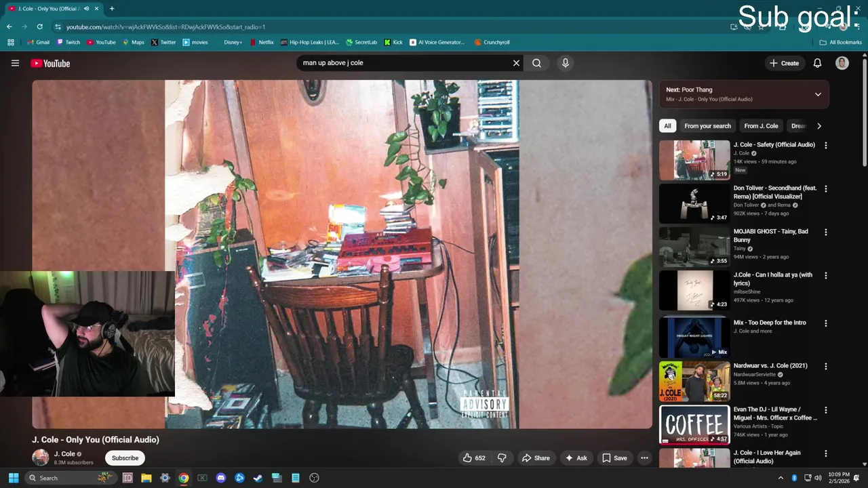
Task: Open options for MOJABI GHOST video
Action: pos(825,232)
